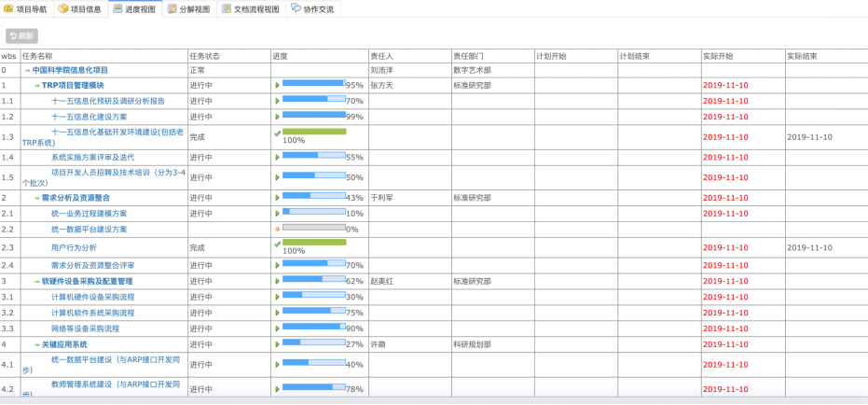868x405 pixels.
Task: Click the green play icon for TRP项目管理模块
Action: (278, 86)
